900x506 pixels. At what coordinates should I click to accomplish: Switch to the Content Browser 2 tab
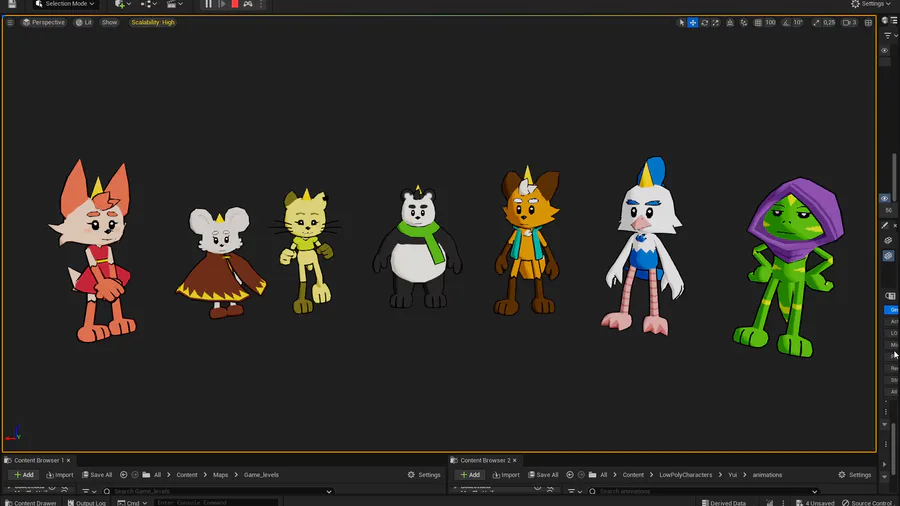[485, 460]
